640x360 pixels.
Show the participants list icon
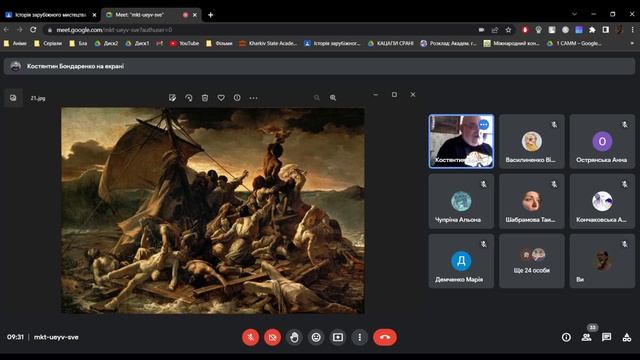[587, 337]
